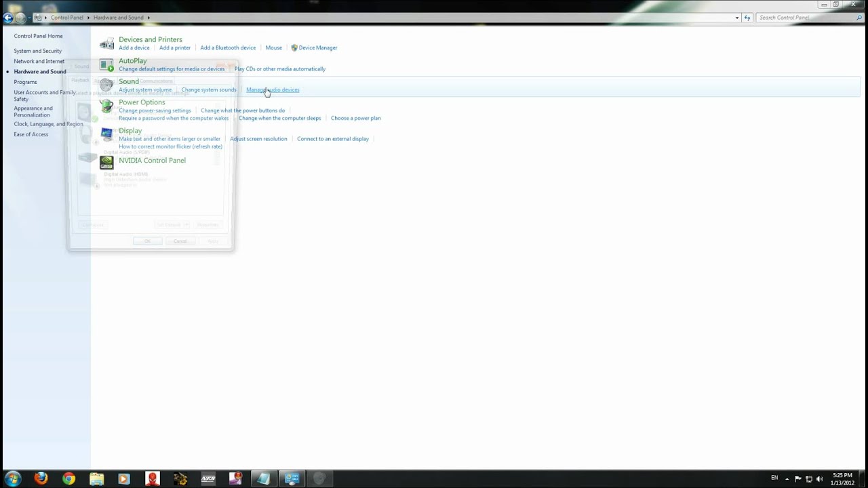Open the Devices and Printers heading
The width and height of the screenshot is (868, 488).
(151, 39)
